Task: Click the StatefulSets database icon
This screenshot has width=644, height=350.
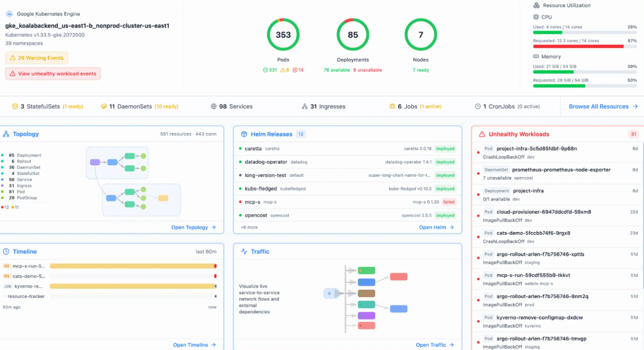Action: [x=15, y=107]
